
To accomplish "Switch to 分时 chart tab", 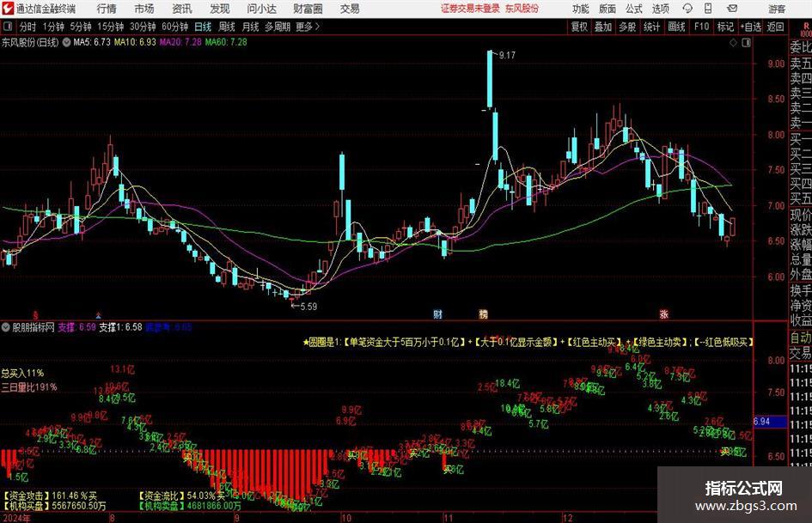I will [x=28, y=27].
